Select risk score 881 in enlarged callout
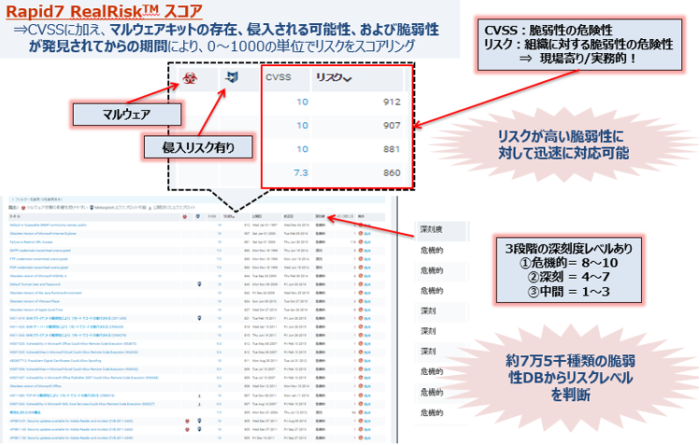Viewport: 700px width, 445px height. (392, 149)
